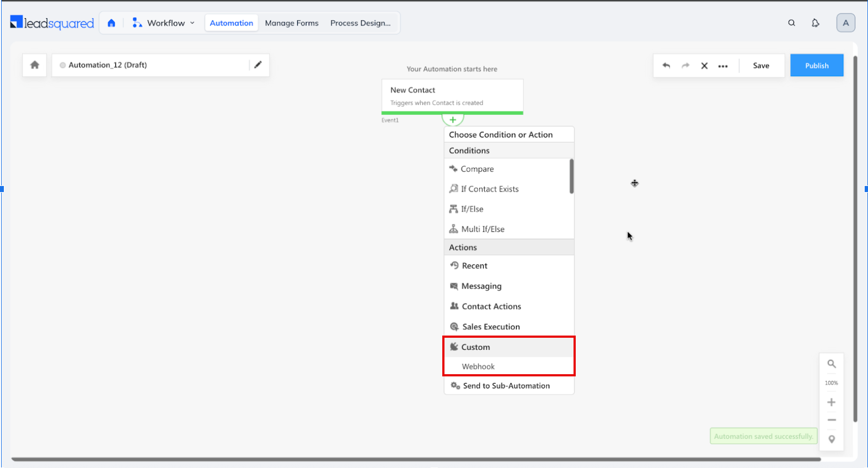Click the canvas zoom magnifier icon

832,364
